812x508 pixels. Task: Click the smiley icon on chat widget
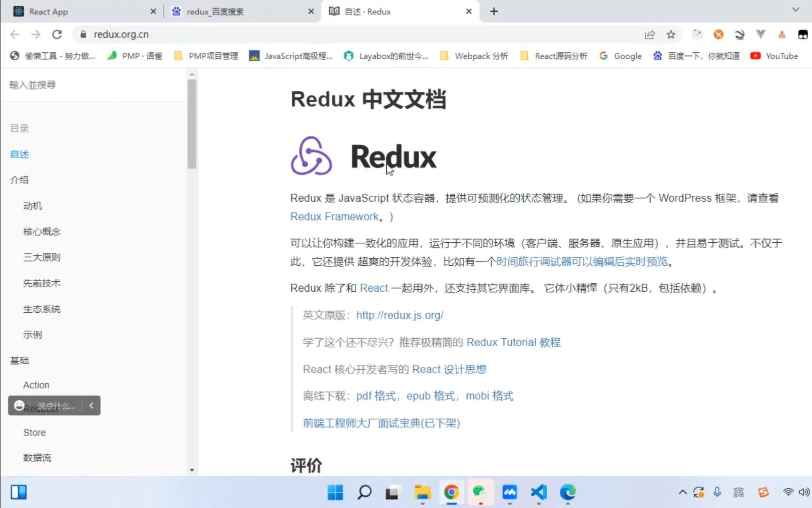click(x=19, y=405)
